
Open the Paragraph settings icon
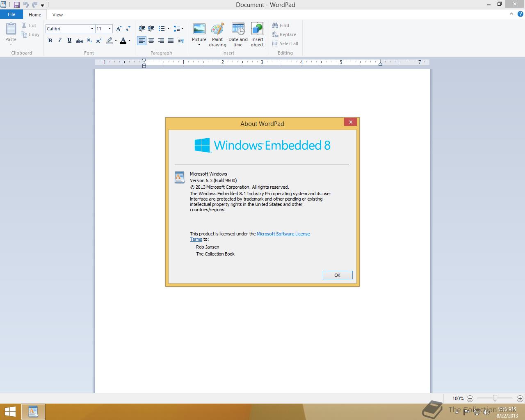click(181, 41)
